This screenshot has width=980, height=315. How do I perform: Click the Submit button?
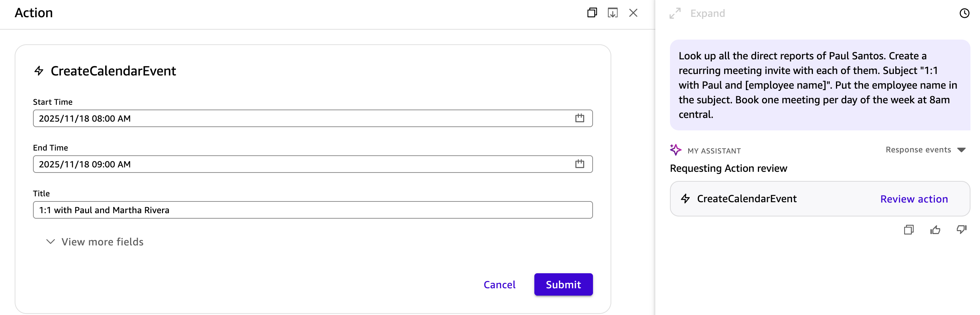[563, 285]
